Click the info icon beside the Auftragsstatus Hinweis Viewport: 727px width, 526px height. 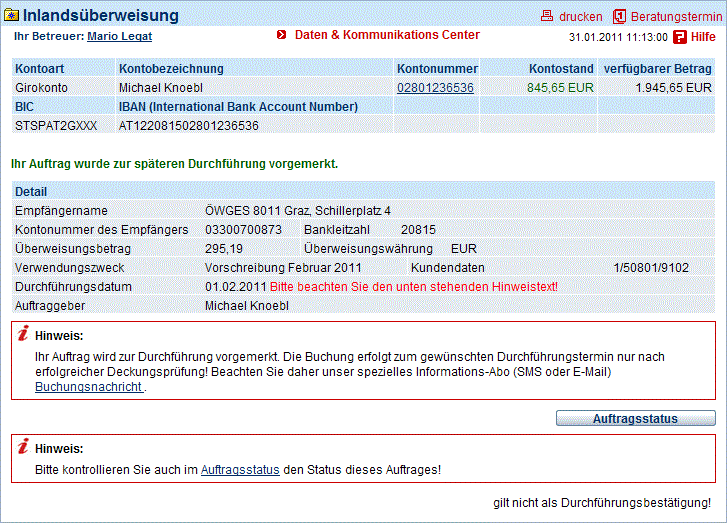(x=23, y=446)
